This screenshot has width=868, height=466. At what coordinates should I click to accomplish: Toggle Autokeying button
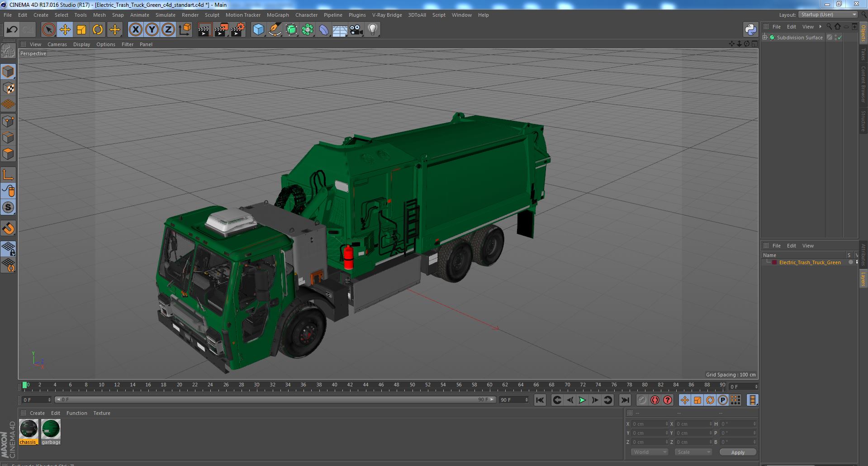pos(655,400)
